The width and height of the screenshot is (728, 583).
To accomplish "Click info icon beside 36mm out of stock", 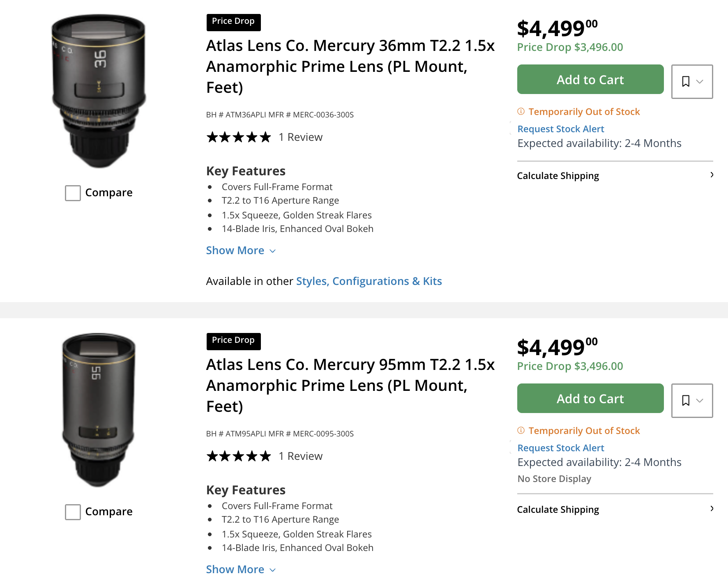I will click(521, 111).
